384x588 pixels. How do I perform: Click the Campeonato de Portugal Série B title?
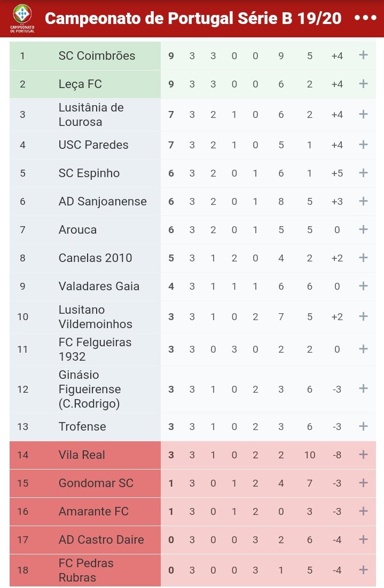tap(193, 18)
